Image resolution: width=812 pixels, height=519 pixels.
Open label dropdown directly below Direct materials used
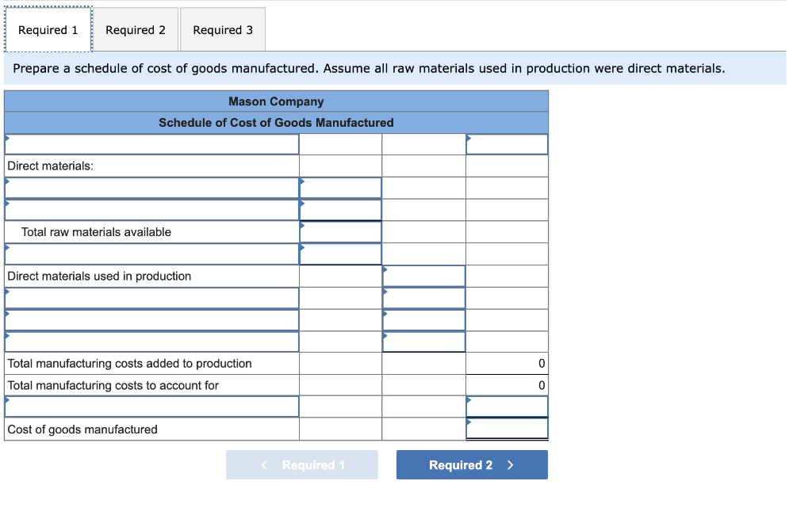(x=151, y=298)
